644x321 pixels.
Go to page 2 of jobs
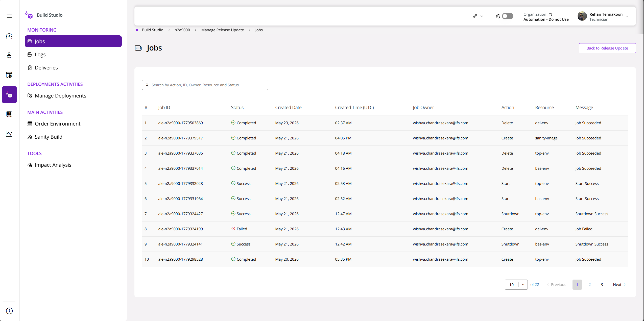coord(589,285)
